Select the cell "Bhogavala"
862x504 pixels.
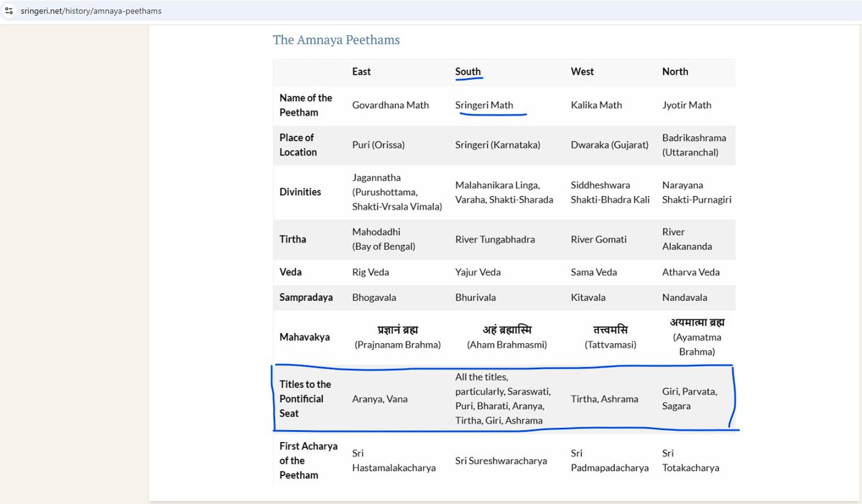point(374,297)
